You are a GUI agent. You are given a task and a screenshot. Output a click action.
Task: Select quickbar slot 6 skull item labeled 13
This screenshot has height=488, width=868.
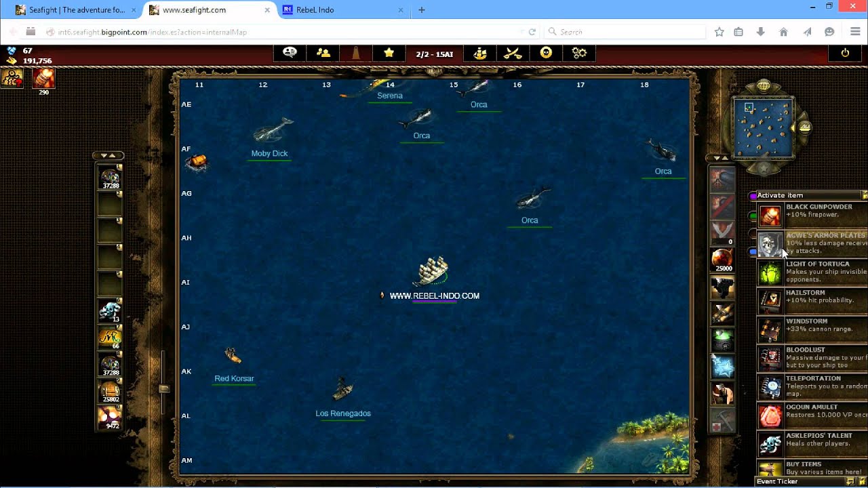click(x=110, y=310)
